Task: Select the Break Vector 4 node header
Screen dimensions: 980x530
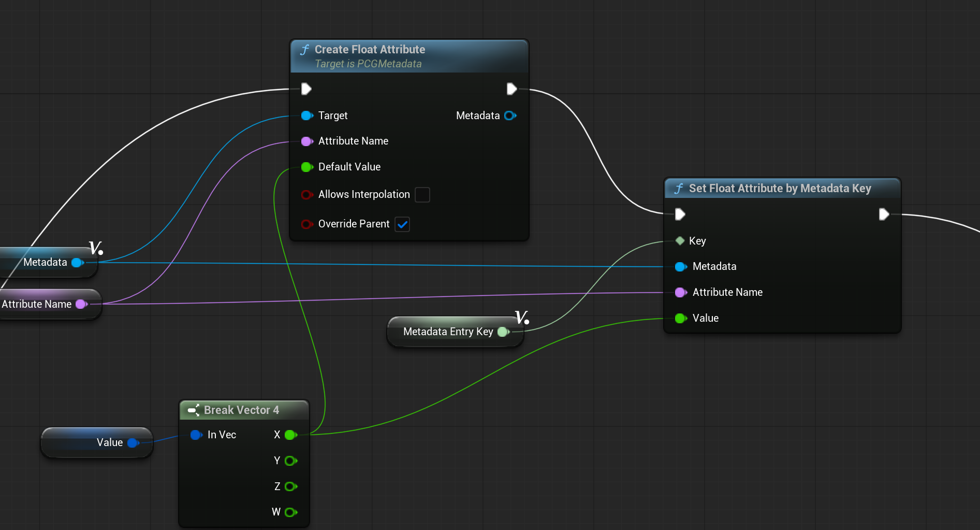Action: [241, 410]
